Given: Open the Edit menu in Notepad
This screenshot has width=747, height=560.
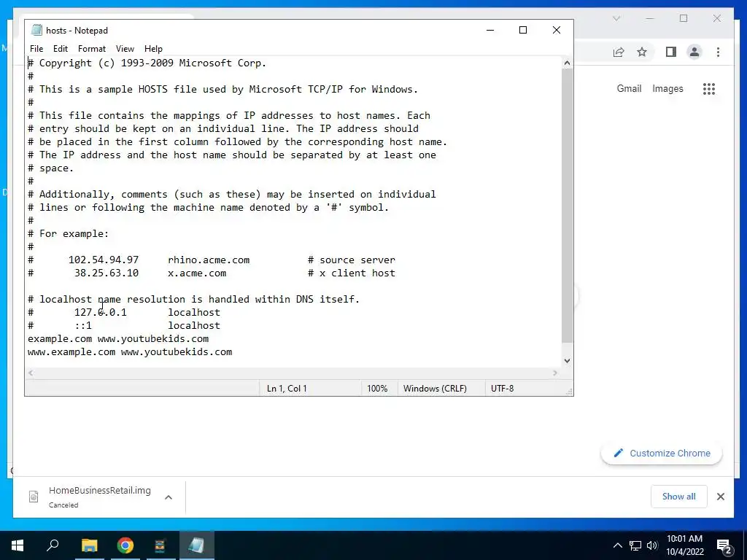Looking at the screenshot, I should [x=60, y=49].
